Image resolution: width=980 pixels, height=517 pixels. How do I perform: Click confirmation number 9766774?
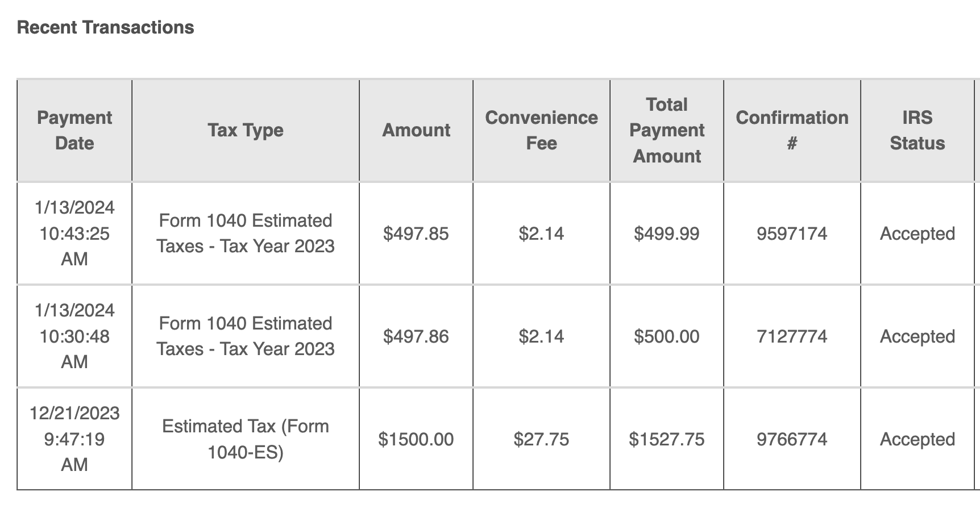pos(792,439)
